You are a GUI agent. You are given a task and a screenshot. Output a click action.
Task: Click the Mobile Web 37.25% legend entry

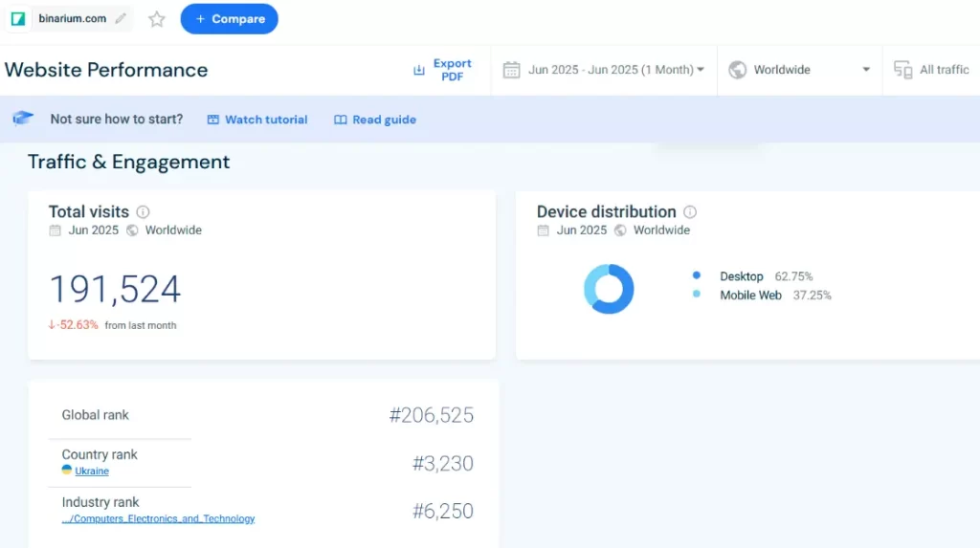click(x=761, y=295)
